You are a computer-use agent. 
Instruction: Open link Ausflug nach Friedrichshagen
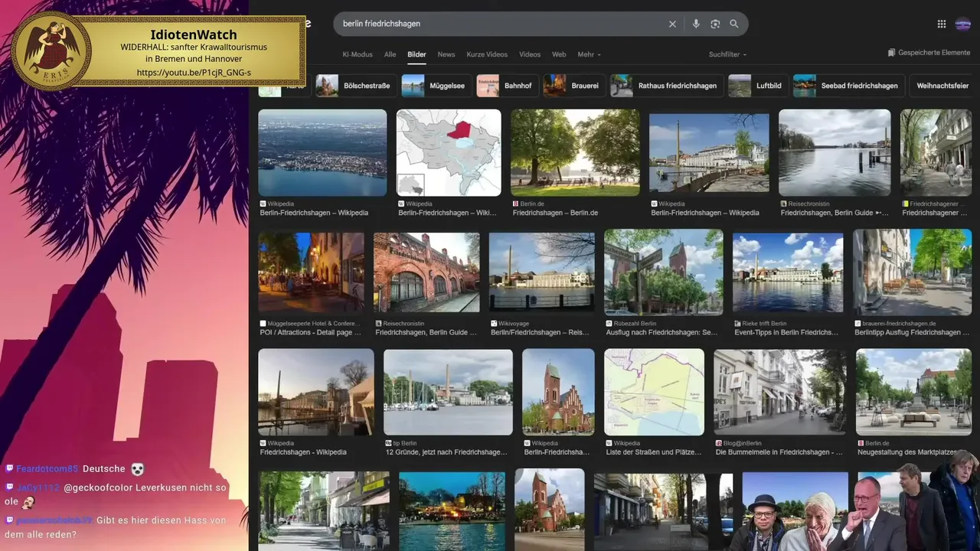point(661,333)
